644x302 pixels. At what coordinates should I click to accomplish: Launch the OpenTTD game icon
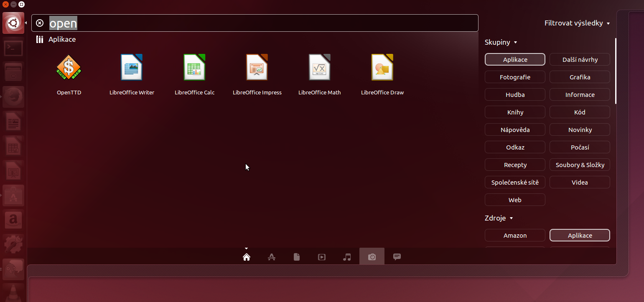click(69, 68)
